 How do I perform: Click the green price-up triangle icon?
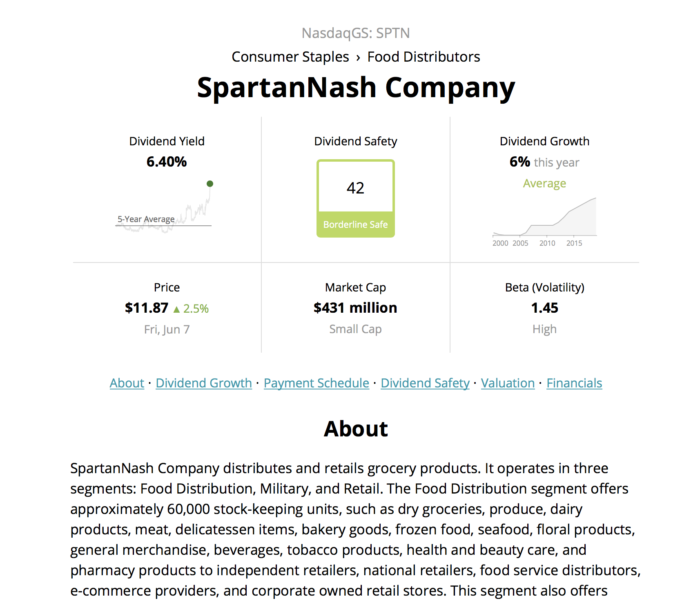176,309
